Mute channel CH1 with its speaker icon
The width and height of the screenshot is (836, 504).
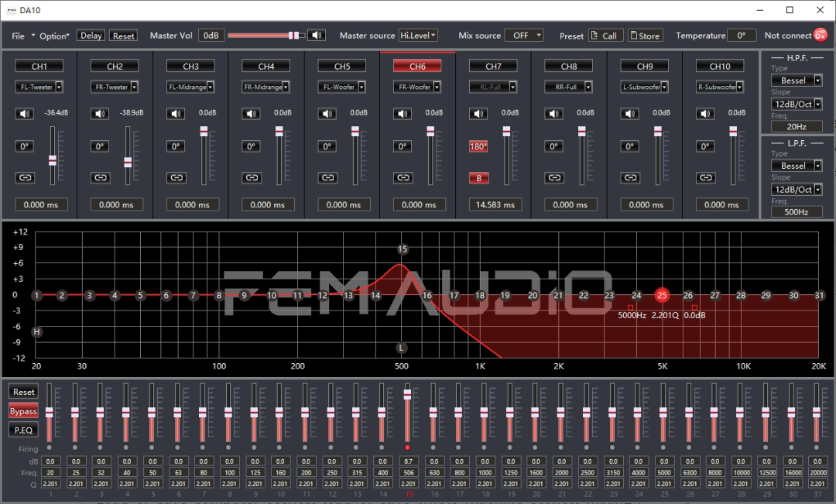25,113
